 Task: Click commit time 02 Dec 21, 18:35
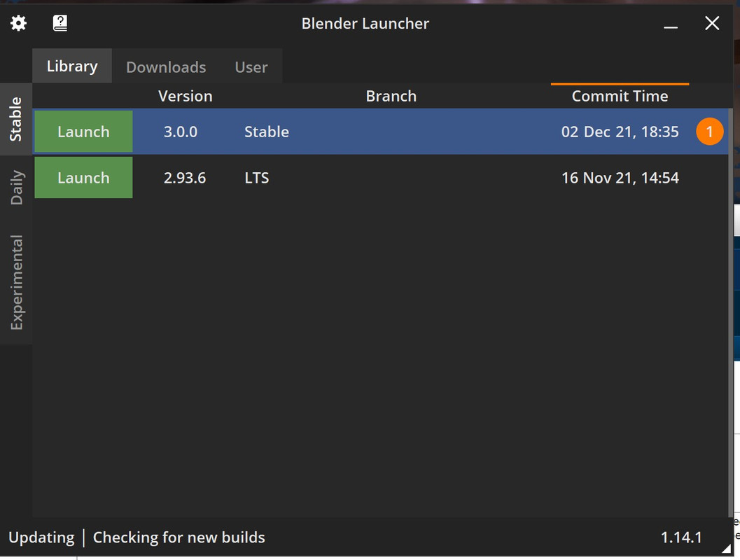click(x=620, y=132)
